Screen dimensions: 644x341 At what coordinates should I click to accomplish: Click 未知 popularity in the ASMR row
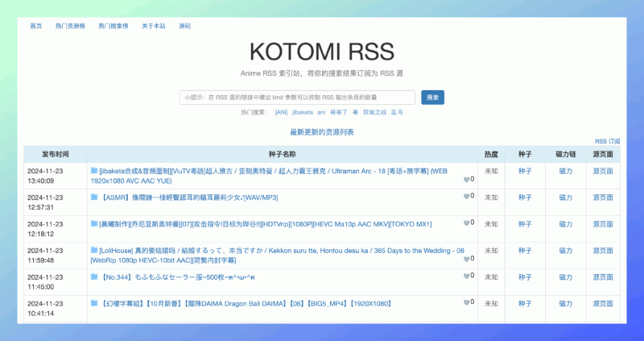[491, 198]
